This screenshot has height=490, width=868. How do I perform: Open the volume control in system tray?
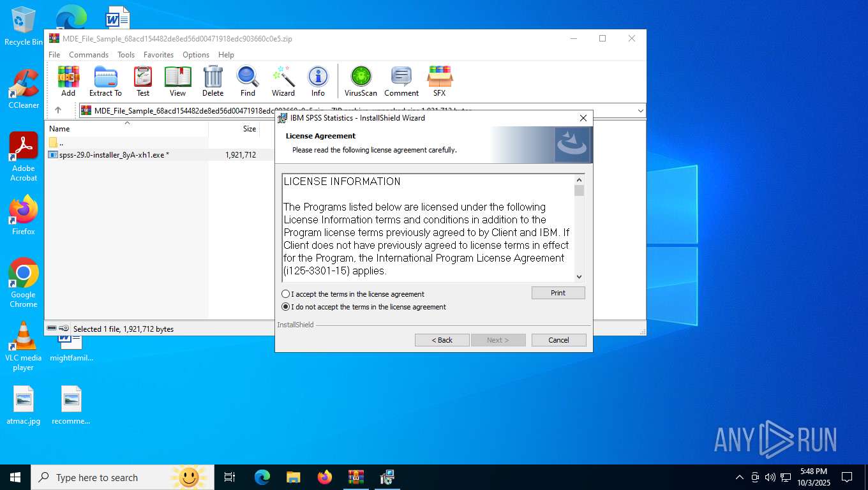pos(770,477)
